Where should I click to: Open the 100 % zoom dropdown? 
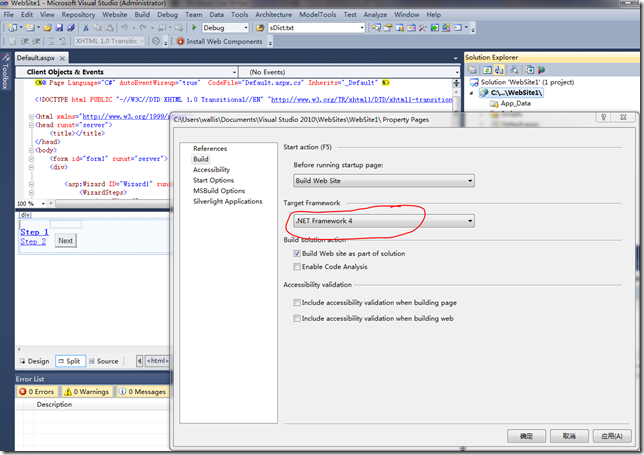31,204
